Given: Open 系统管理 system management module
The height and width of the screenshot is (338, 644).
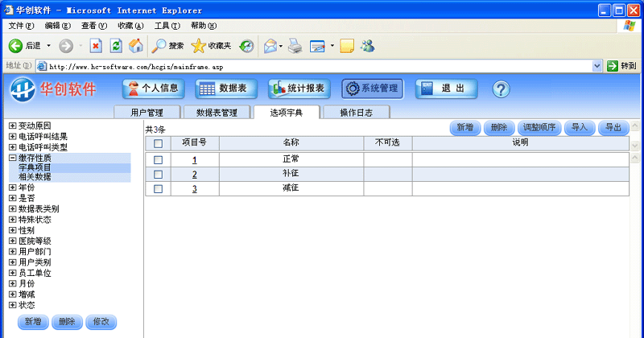Looking at the screenshot, I should tap(373, 89).
